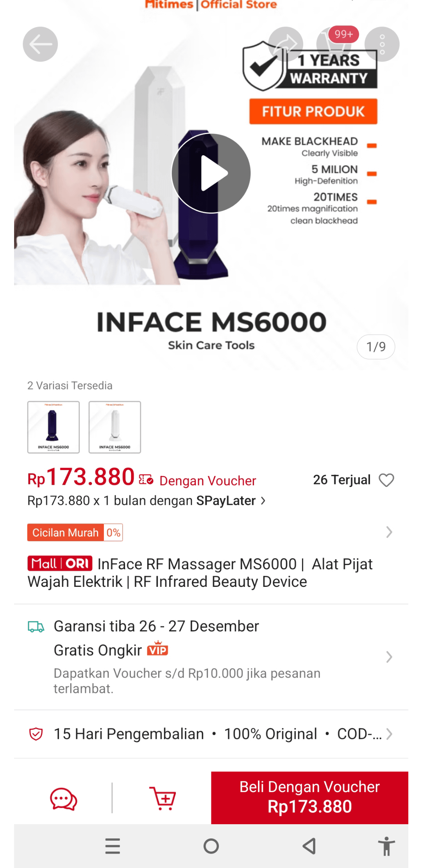Tap the share arrow icon
The image size is (422, 868).
pyautogui.click(x=286, y=44)
